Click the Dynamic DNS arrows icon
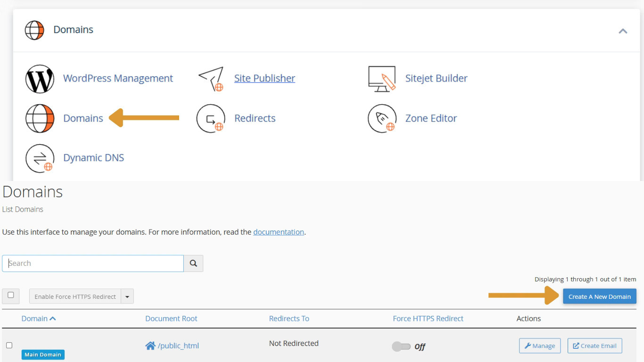 (40, 158)
